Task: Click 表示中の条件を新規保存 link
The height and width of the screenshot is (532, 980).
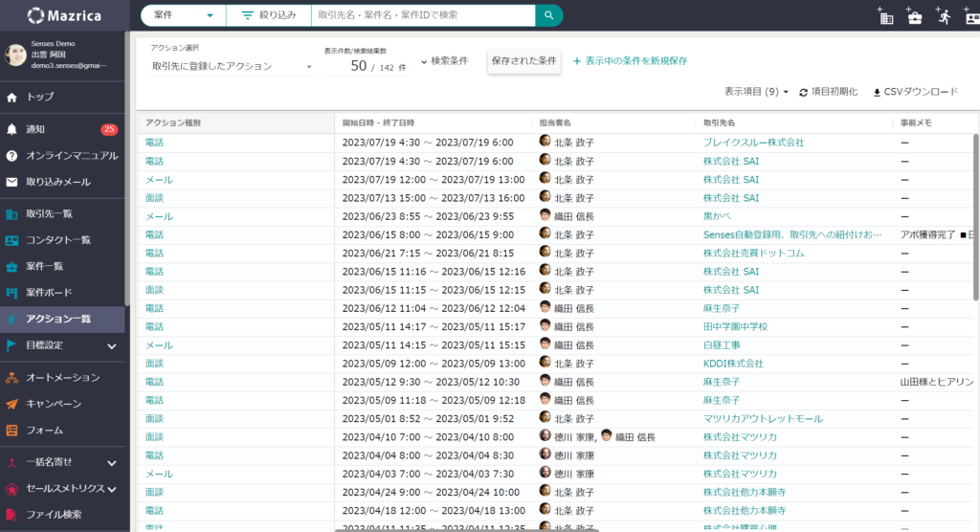Action: click(x=630, y=61)
